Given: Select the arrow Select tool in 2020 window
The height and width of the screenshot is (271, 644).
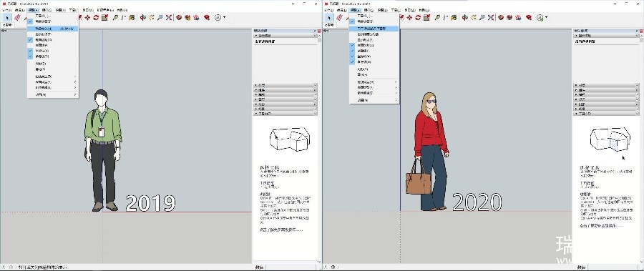Looking at the screenshot, I should coord(329,18).
